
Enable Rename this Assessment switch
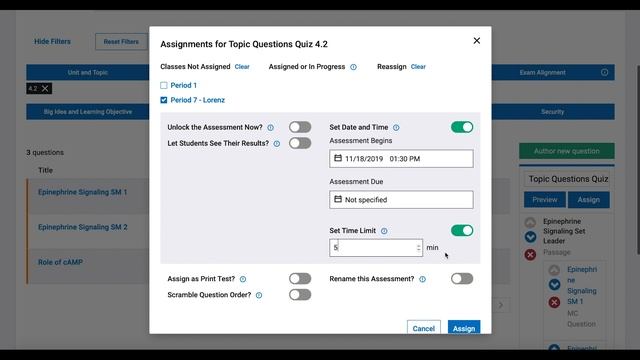coord(462,279)
